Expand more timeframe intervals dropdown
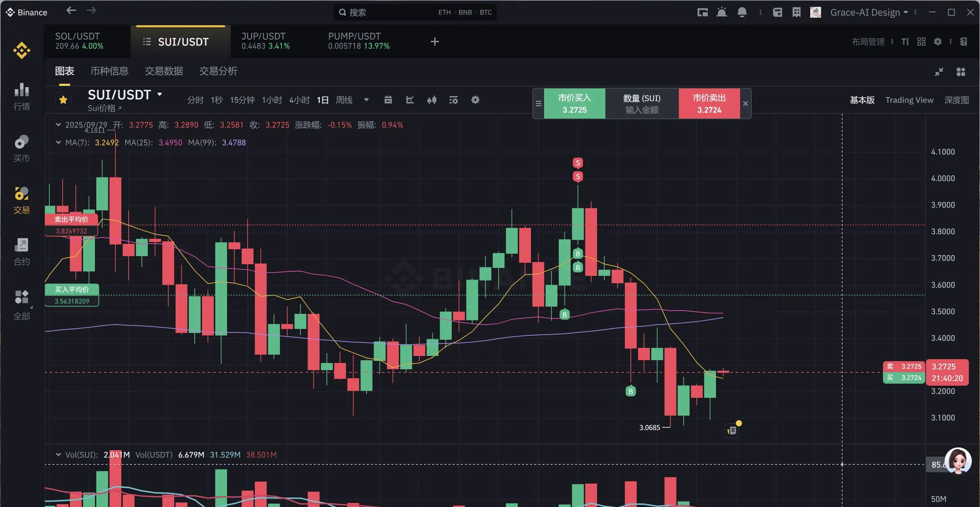This screenshot has width=980, height=507. (366, 100)
